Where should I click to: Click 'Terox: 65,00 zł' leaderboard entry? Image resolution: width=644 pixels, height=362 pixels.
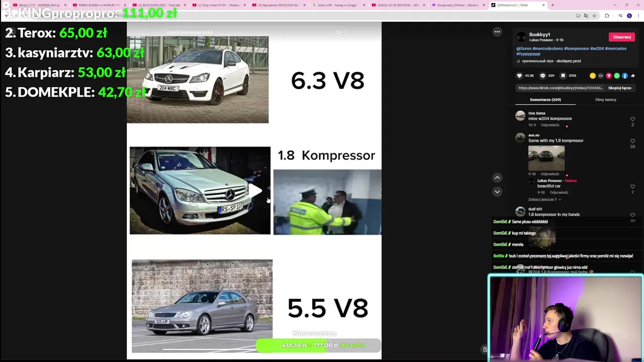click(56, 33)
